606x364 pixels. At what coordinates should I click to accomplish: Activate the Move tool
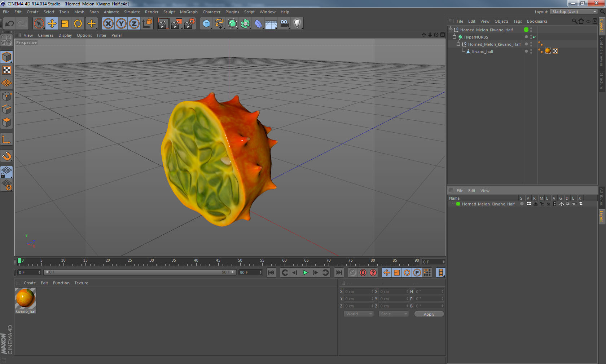52,24
